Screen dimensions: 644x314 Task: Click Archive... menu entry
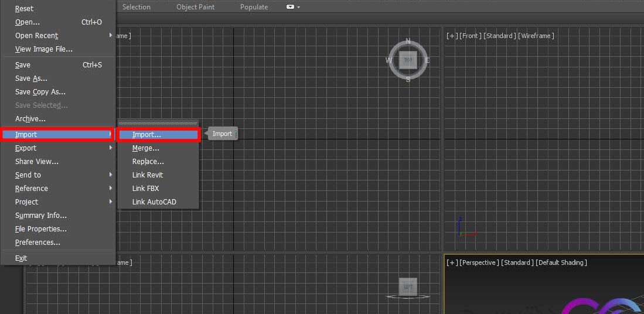(x=57, y=119)
